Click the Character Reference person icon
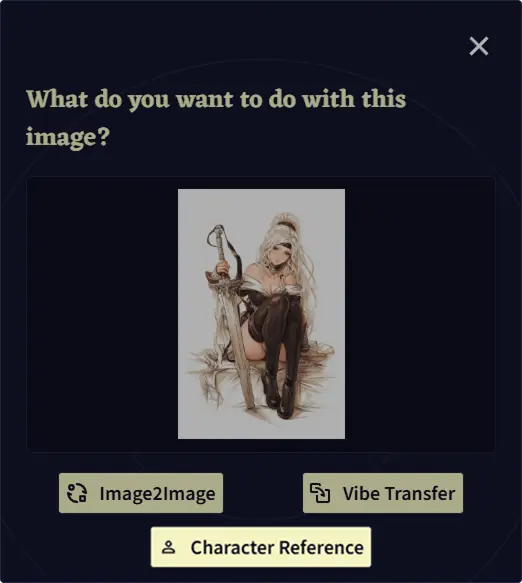Image resolution: width=522 pixels, height=583 pixels. 168,547
